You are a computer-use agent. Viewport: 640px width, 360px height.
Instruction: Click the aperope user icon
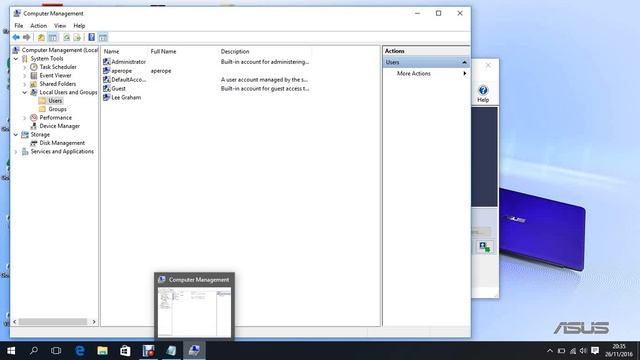(107, 71)
